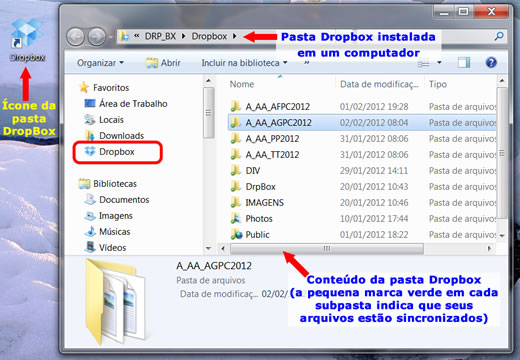Viewport: 520px width, 360px height.
Task: Click the Back navigation arrow button
Action: pos(75,36)
